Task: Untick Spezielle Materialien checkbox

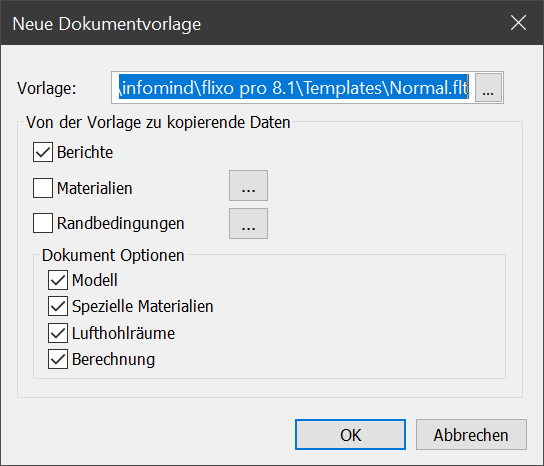Action: pyautogui.click(x=58, y=306)
